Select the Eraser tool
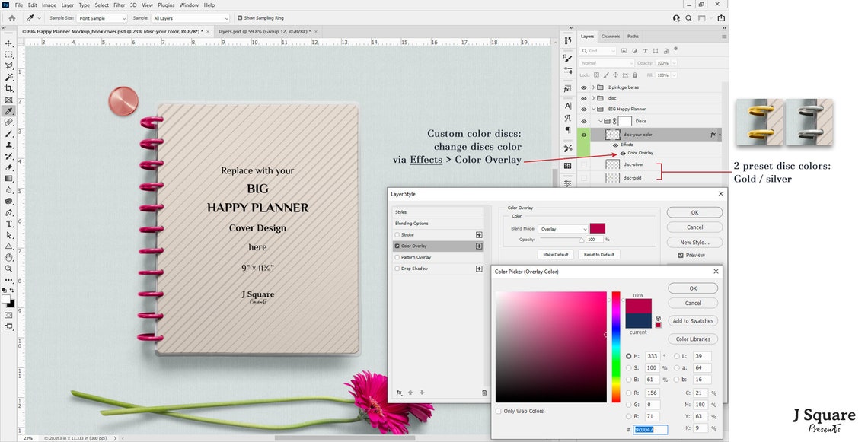868x442 pixels. pyautogui.click(x=9, y=167)
